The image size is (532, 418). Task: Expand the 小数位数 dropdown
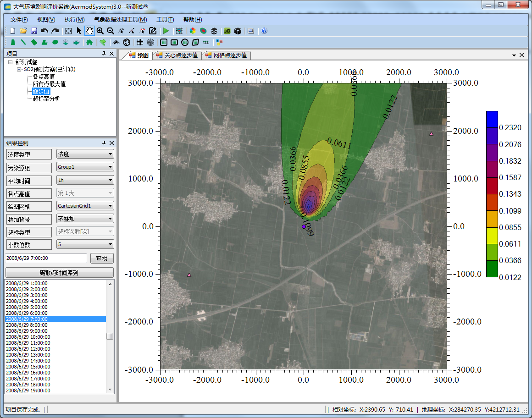click(85, 244)
